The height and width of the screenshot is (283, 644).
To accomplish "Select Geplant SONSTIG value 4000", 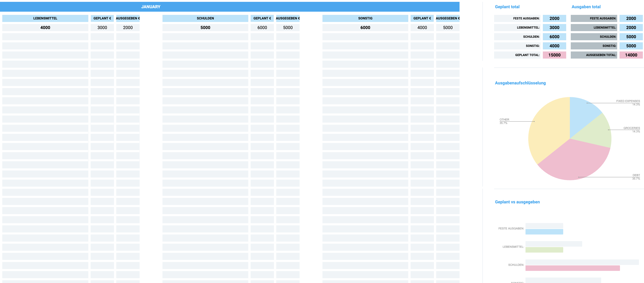I will [554, 46].
